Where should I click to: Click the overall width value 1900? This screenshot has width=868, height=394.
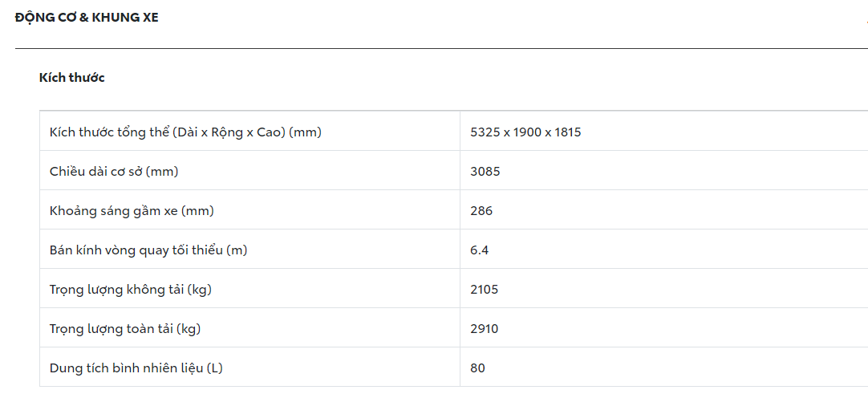[527, 132]
